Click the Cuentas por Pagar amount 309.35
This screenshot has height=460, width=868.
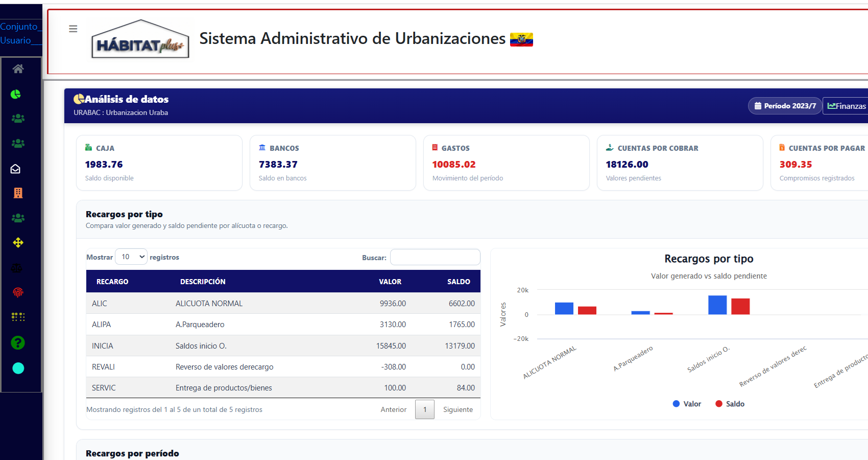click(795, 165)
